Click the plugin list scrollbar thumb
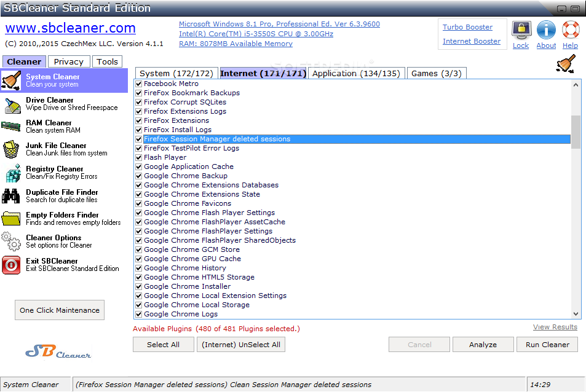This screenshot has width=586, height=392. click(x=576, y=131)
